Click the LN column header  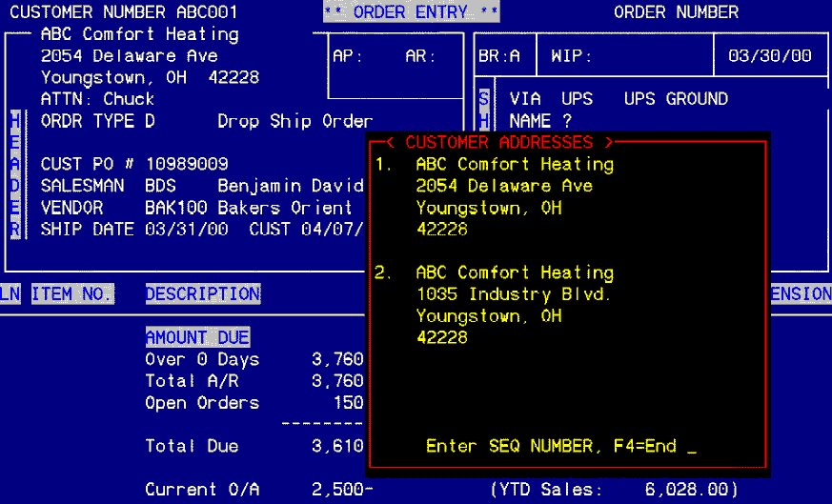pyautogui.click(x=10, y=294)
